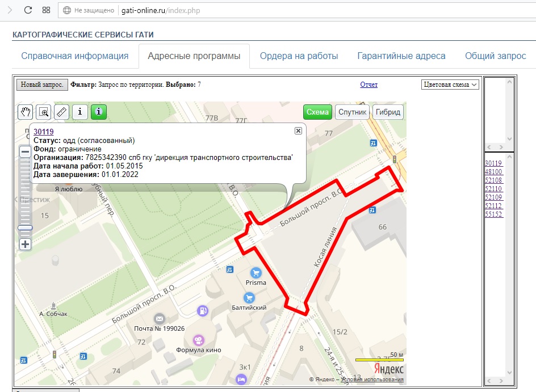
Task: Switch map to Спутник view
Action: [x=353, y=112]
